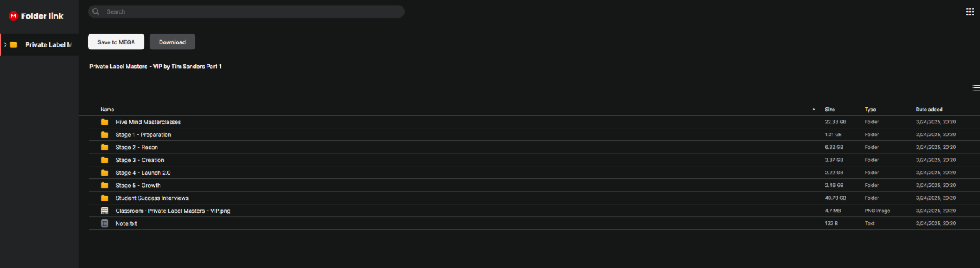Click the MEGA logo icon
This screenshot has height=268, width=980.
tap(13, 16)
